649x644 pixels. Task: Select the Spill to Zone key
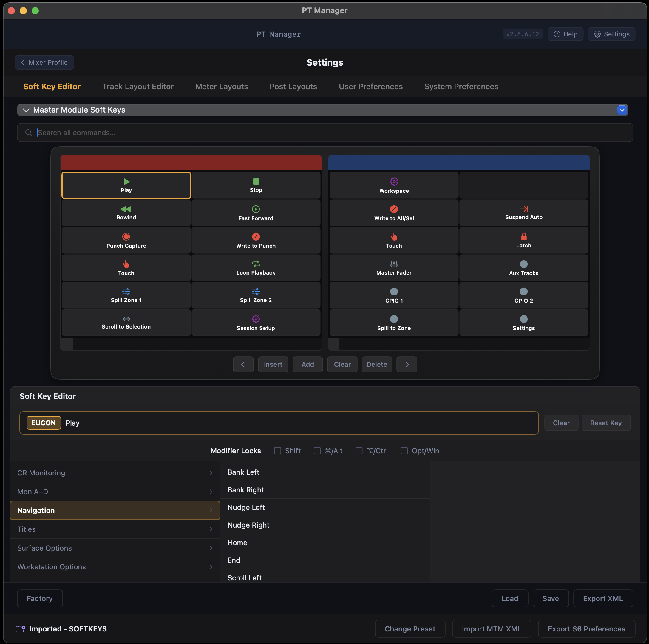pos(394,323)
